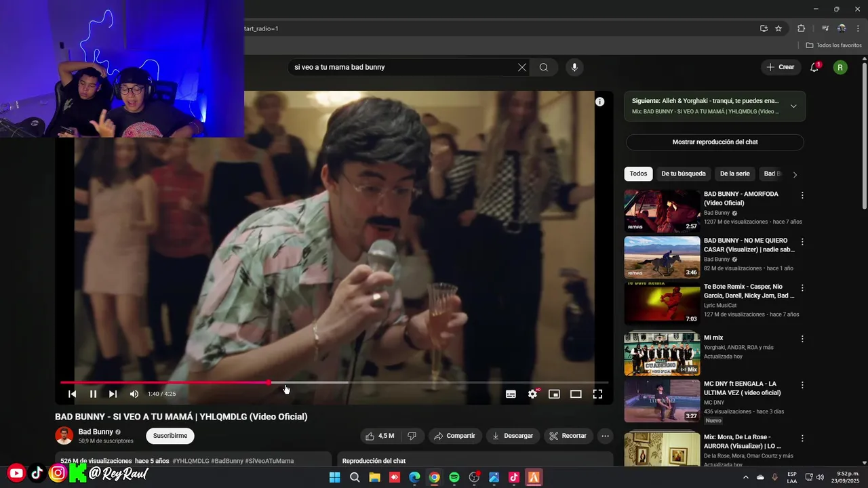
Task: Open Microsoft Edge from taskbar
Action: coord(414,477)
